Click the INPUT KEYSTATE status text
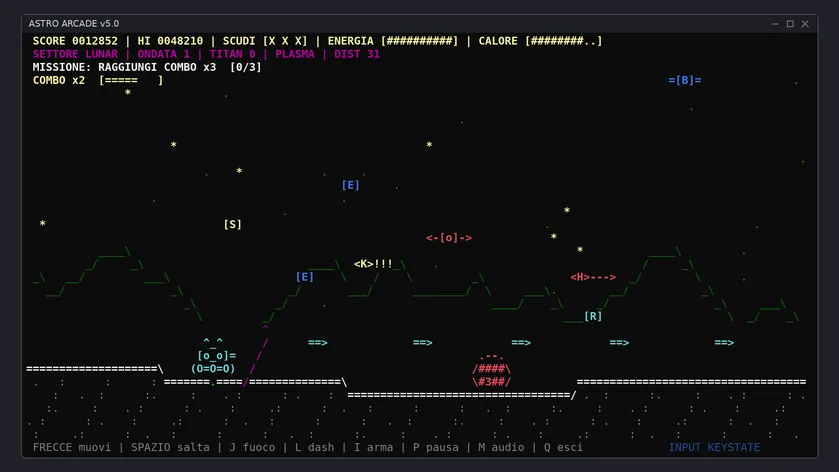 [x=714, y=447]
